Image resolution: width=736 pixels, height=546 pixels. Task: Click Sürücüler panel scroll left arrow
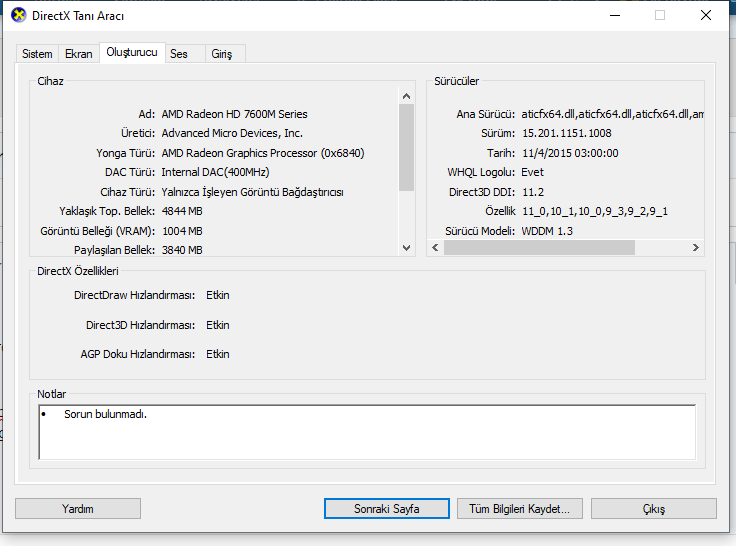coord(435,247)
